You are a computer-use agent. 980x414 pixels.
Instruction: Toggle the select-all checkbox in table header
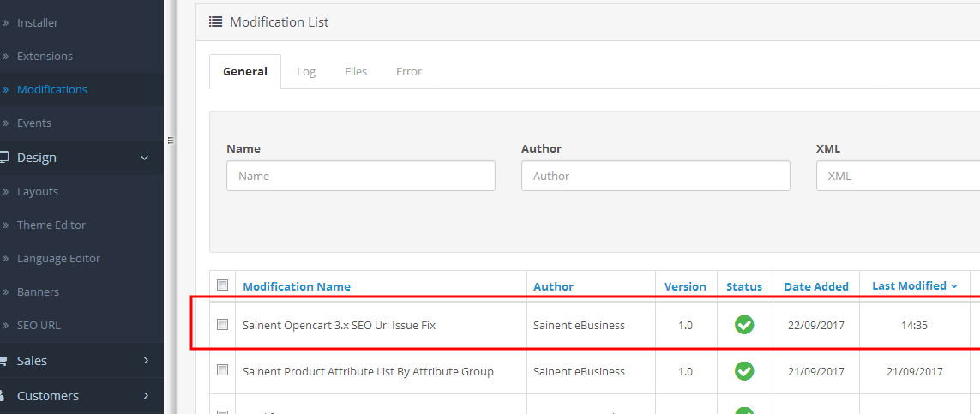(x=223, y=285)
